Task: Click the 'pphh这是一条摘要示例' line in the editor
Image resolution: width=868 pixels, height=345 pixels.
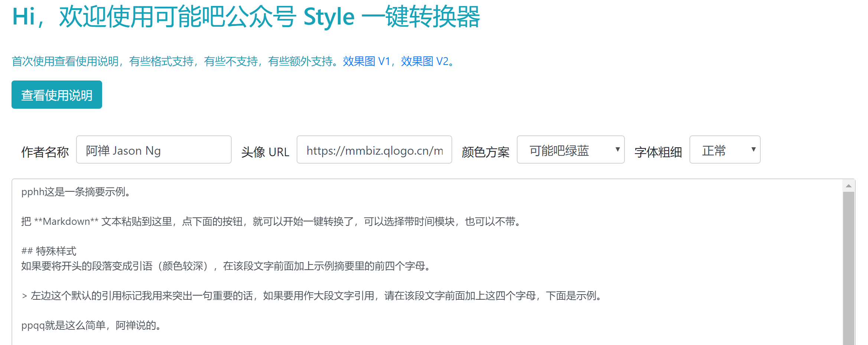Action: (x=76, y=192)
